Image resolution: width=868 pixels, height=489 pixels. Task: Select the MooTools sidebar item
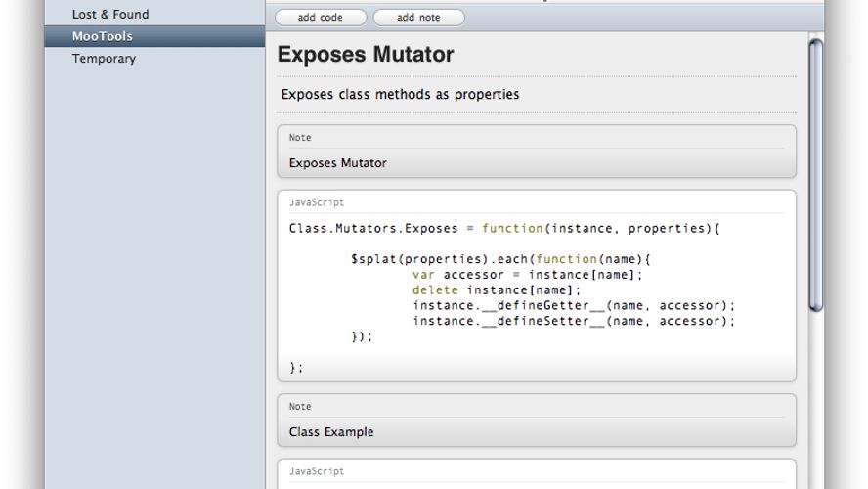(x=154, y=36)
